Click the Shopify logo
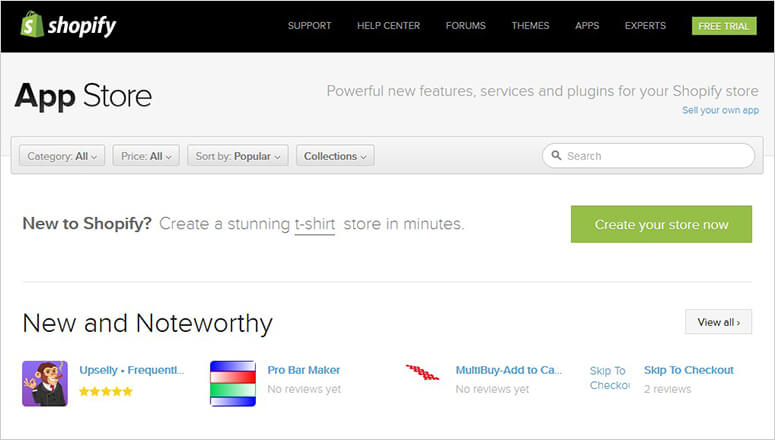The image size is (775, 440). click(x=68, y=25)
